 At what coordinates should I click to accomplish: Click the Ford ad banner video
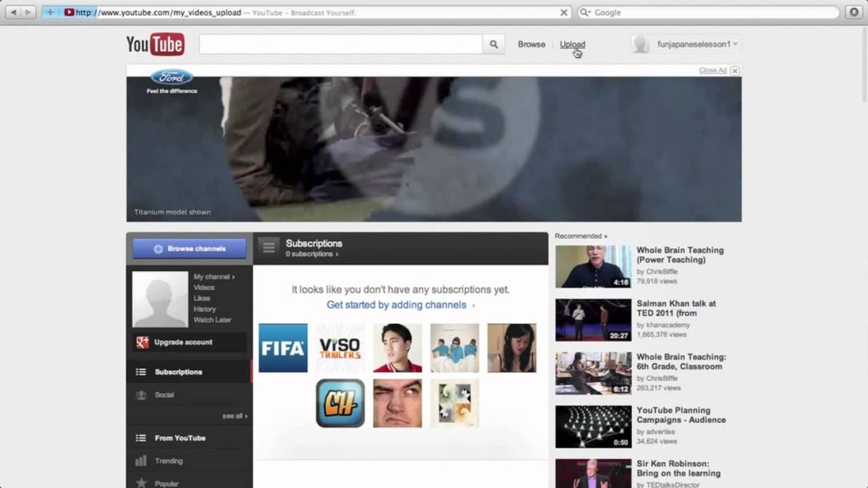434,149
